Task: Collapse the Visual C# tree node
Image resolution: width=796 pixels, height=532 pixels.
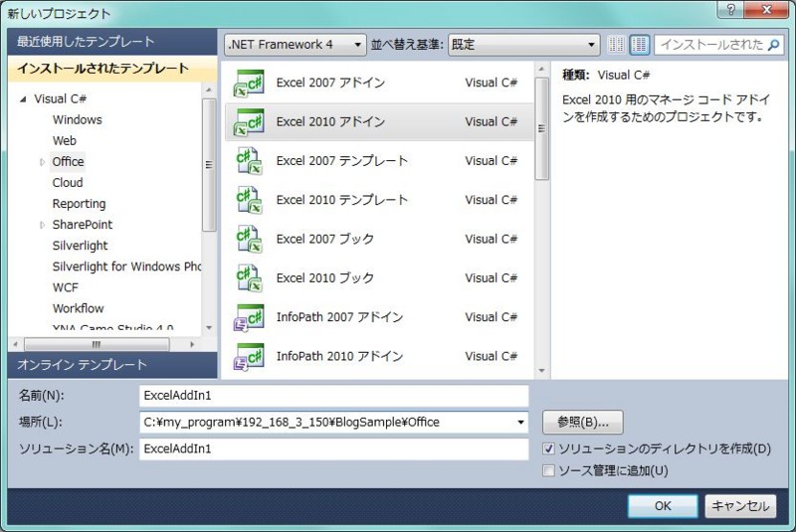Action: click(23, 99)
